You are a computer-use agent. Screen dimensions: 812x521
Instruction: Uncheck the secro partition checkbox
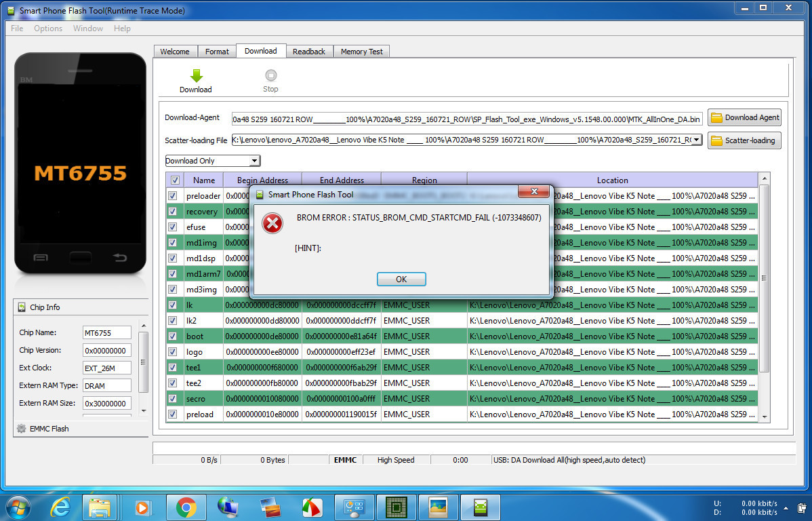pos(172,399)
